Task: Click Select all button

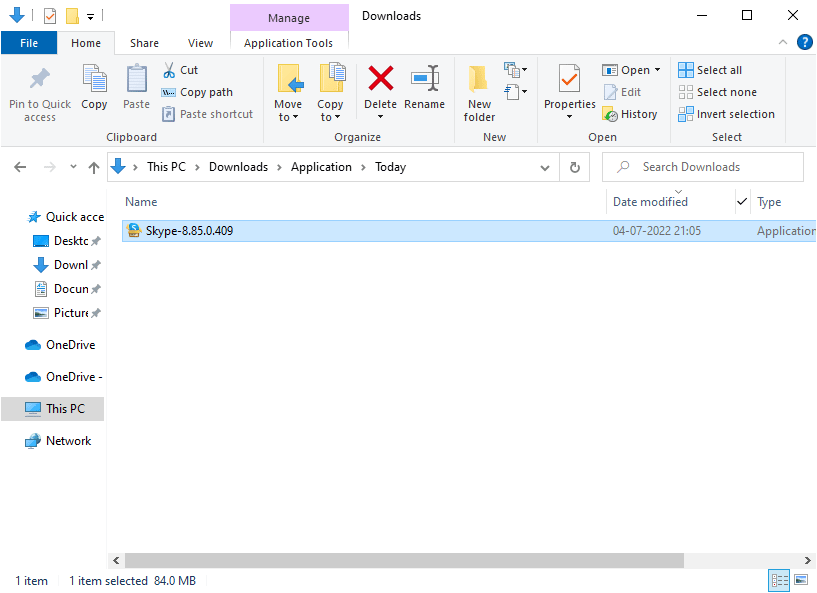Action: tap(710, 70)
